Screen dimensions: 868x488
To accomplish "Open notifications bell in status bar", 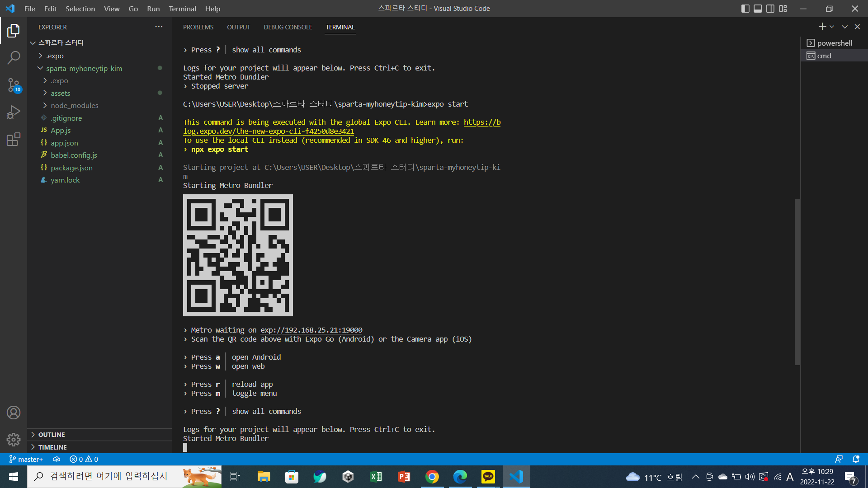I will coord(856,459).
